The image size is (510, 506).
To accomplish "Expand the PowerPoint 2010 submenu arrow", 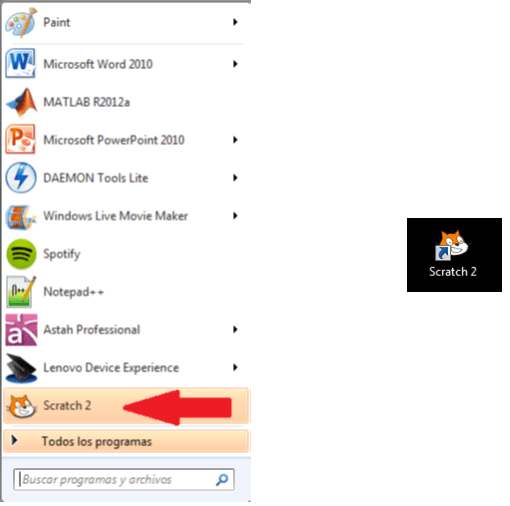I will 235,140.
